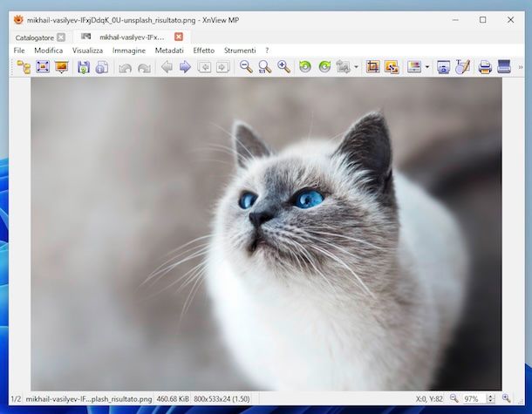Click the cat photo in viewer
The width and height of the screenshot is (532, 414).
(266, 234)
